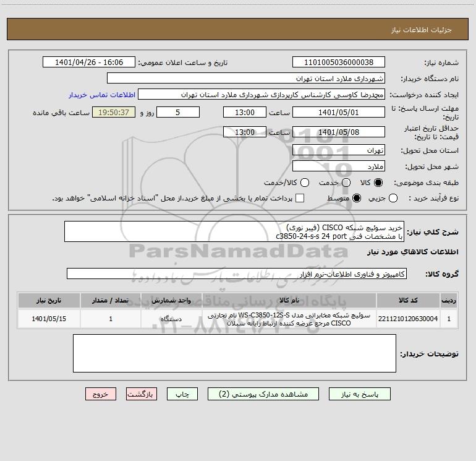Click the request creator field محمدرضا کاوسی

click(261, 95)
